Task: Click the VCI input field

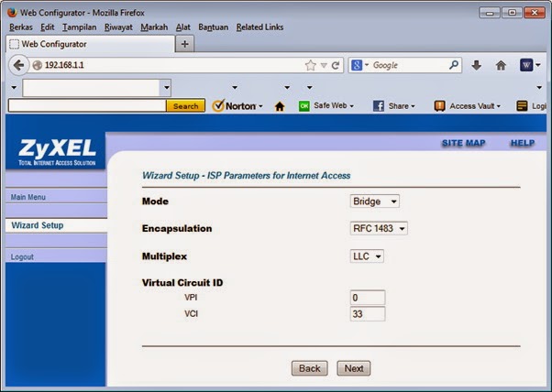Action: coord(368,313)
